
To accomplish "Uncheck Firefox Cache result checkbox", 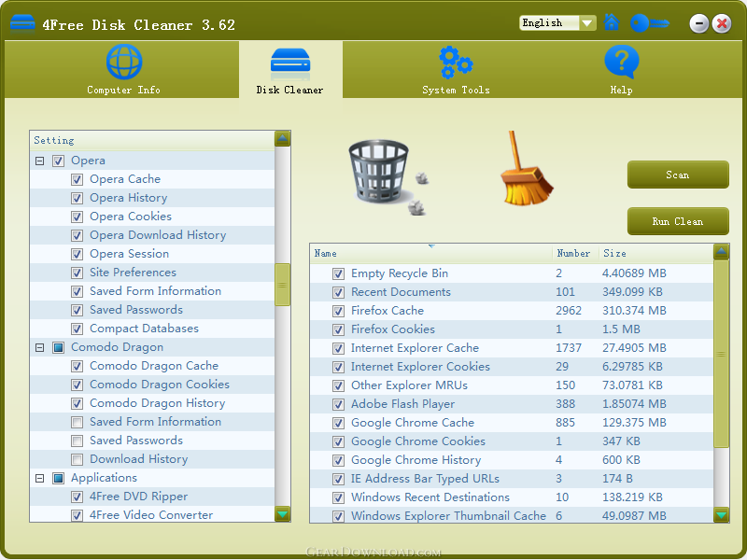I will 338,311.
